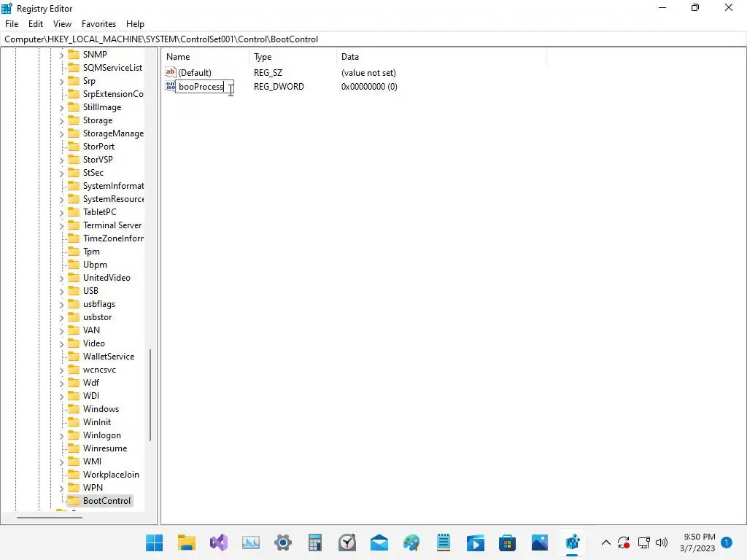The width and height of the screenshot is (747, 560).
Task: Expand the USB key
Action: [x=61, y=292]
